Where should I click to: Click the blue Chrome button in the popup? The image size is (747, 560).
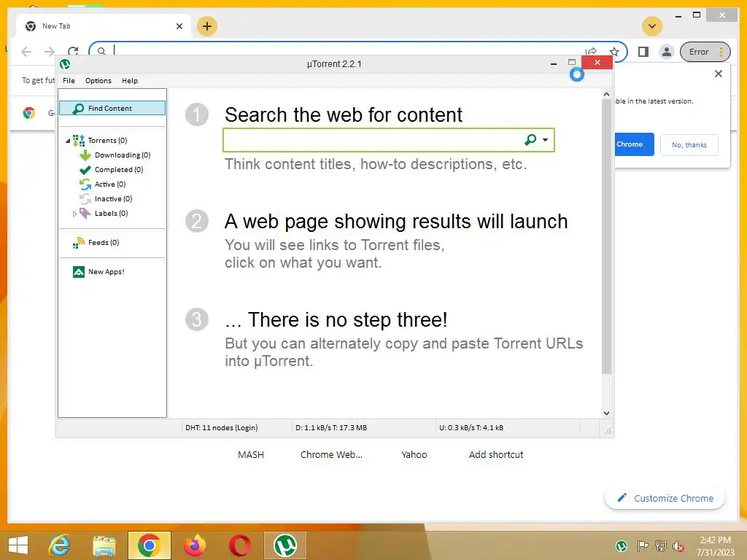tap(634, 144)
